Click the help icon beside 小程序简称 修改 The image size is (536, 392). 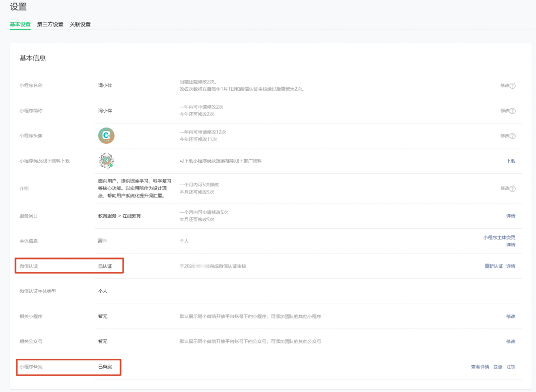point(512,111)
